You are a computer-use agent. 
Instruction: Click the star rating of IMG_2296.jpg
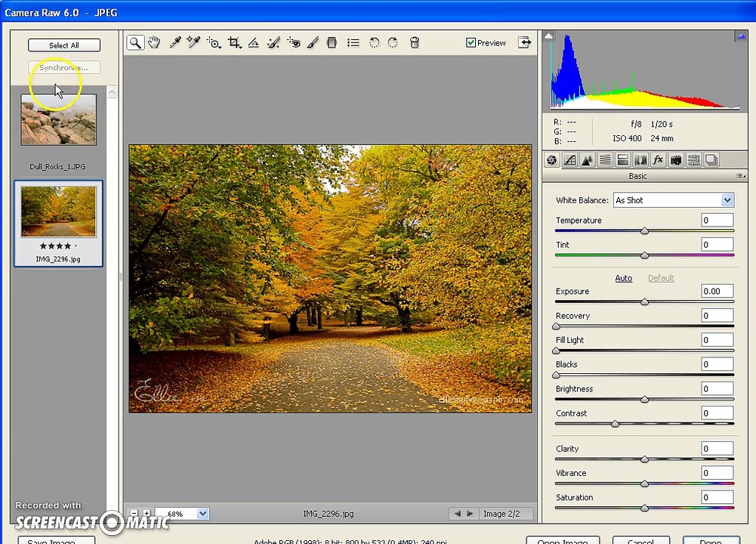58,246
